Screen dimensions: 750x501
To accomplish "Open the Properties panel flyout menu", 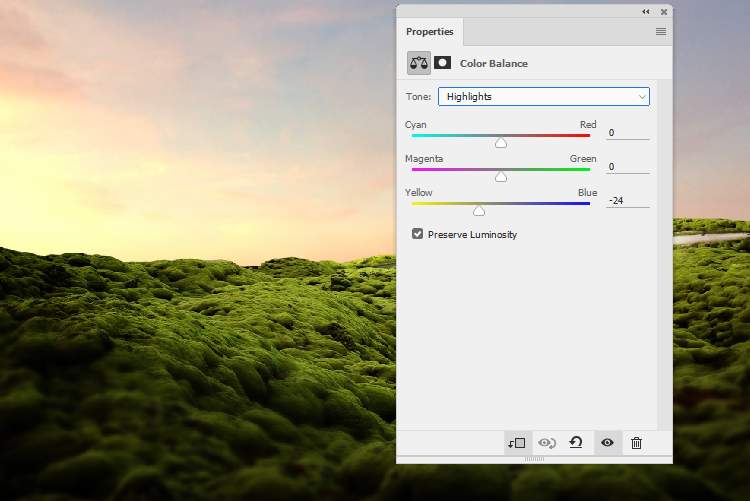I will click(x=660, y=32).
